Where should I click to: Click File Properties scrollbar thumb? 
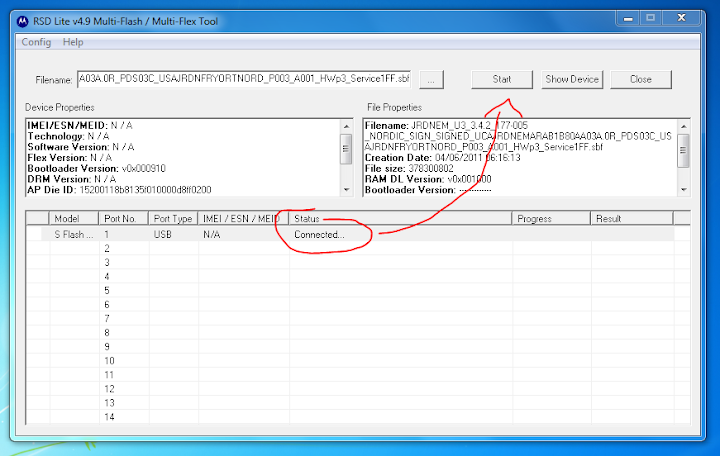click(x=684, y=151)
